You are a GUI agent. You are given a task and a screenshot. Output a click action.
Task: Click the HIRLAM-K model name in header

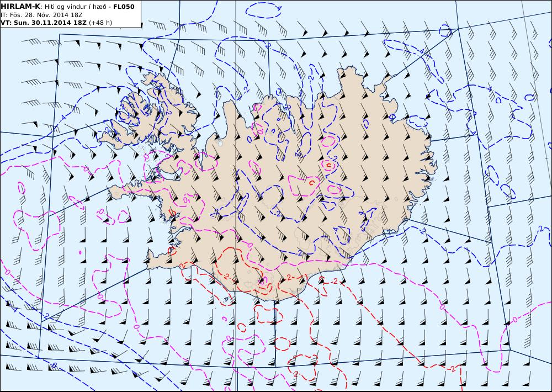pyautogui.click(x=20, y=7)
